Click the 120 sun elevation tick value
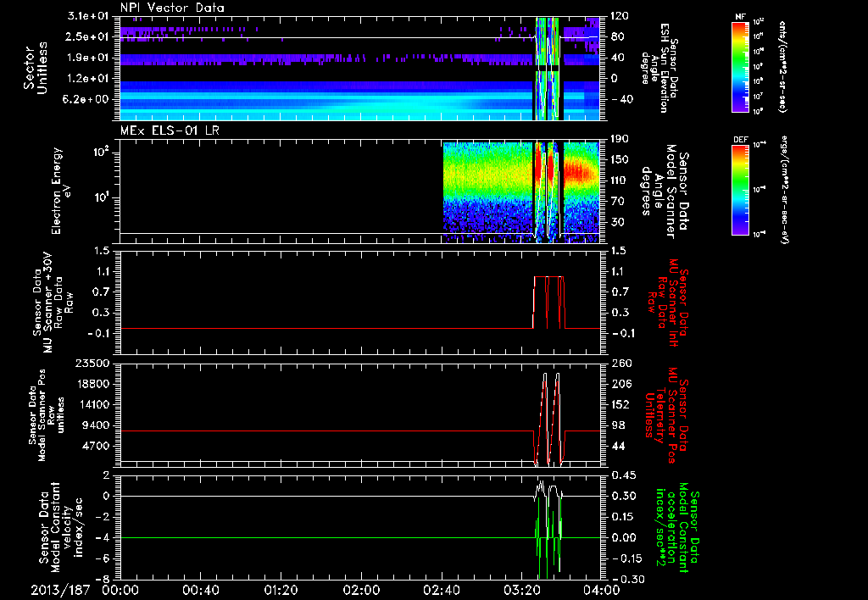This screenshot has height=600, width=868. pyautogui.click(x=620, y=16)
